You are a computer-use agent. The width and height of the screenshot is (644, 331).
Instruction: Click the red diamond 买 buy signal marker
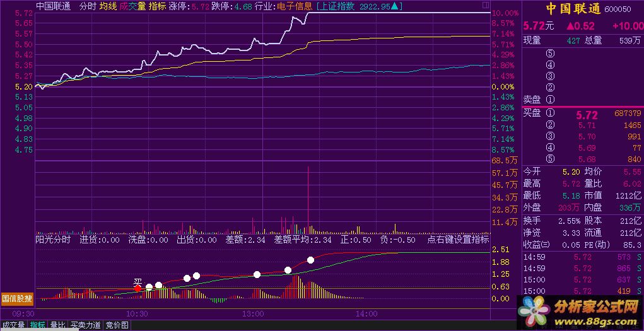coord(138,289)
